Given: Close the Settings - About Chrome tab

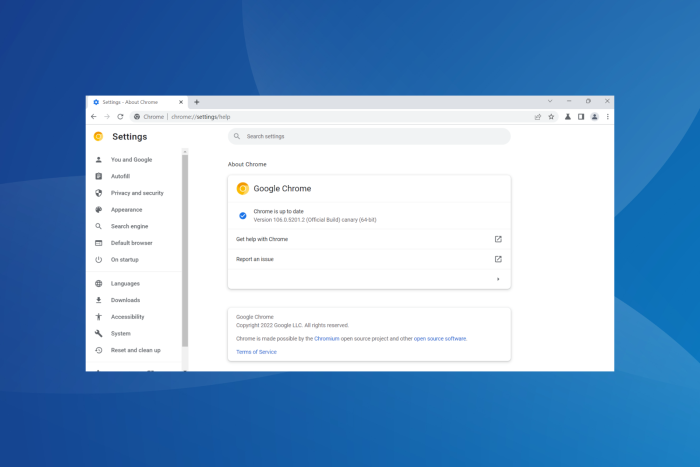Looking at the screenshot, I should click(181, 102).
